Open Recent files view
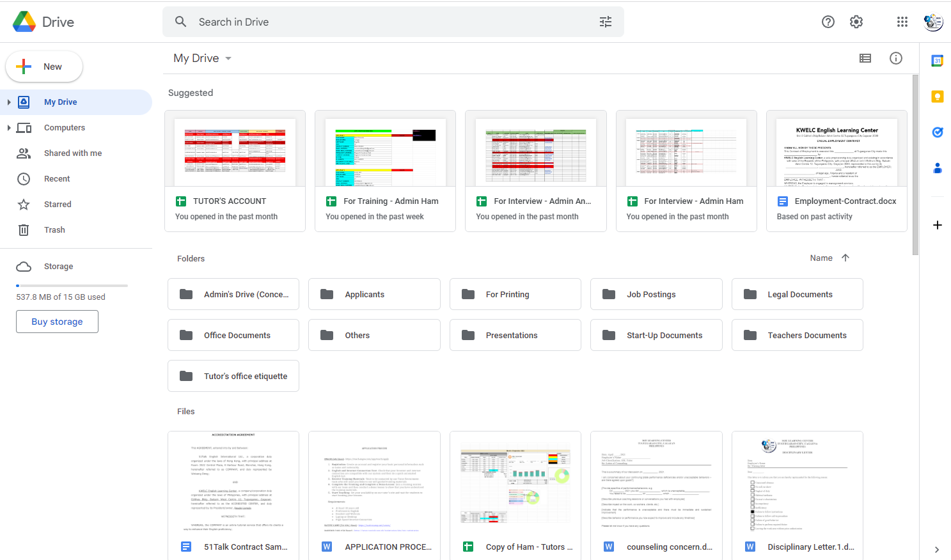951x560 pixels. (76, 179)
